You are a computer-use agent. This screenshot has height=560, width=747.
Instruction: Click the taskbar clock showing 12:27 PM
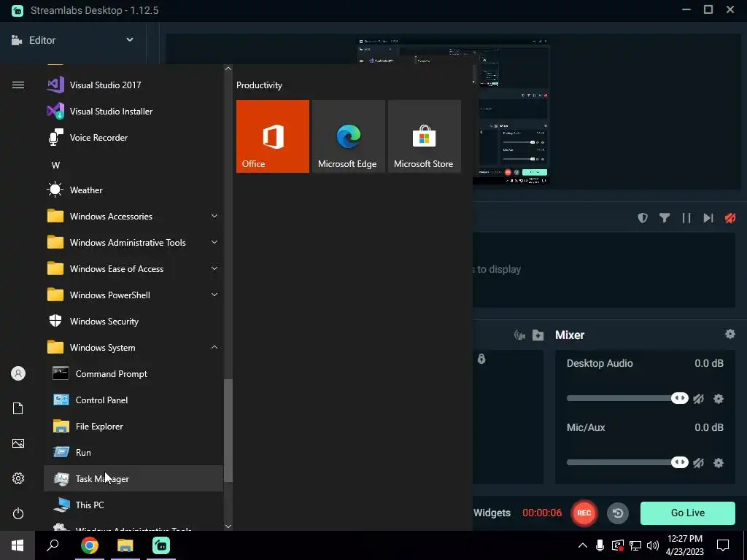(x=684, y=545)
